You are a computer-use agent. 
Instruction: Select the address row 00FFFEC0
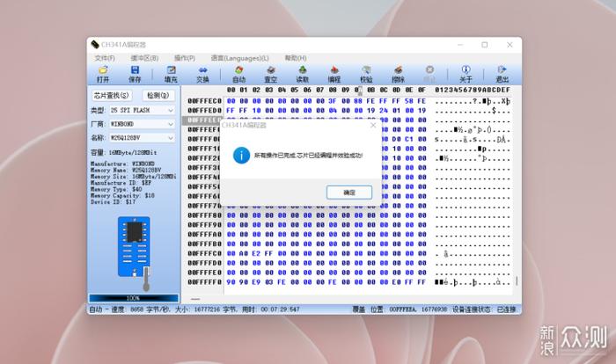[x=204, y=101]
